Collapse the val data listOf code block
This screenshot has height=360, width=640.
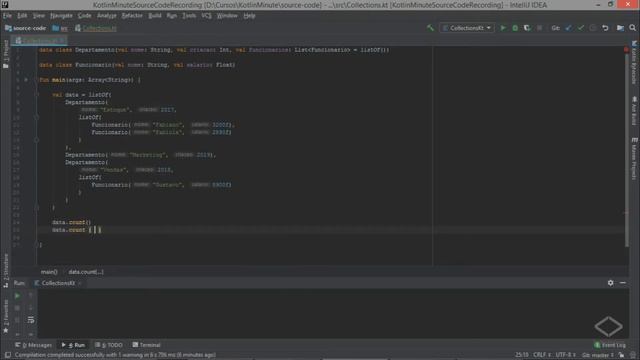[x=36, y=95]
